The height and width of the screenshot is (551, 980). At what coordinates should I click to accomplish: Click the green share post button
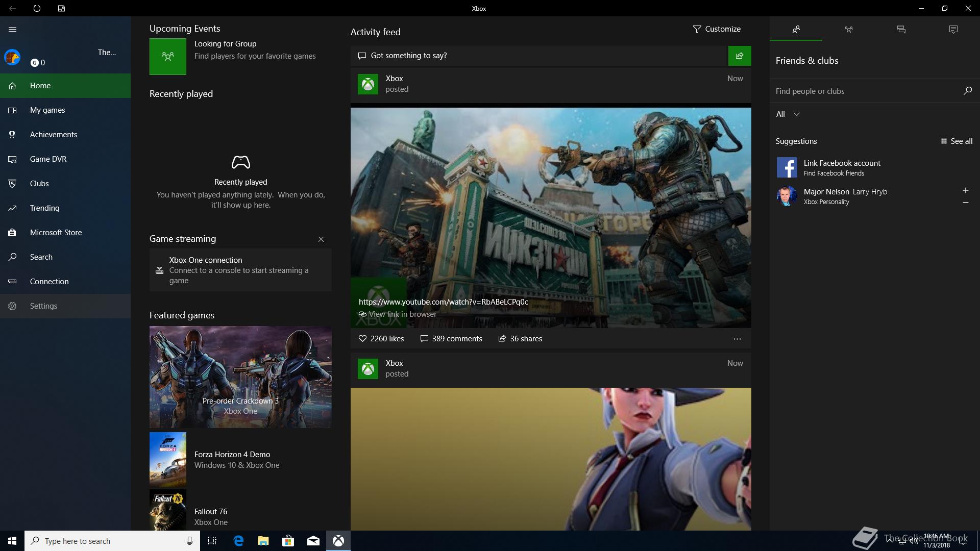[740, 56]
